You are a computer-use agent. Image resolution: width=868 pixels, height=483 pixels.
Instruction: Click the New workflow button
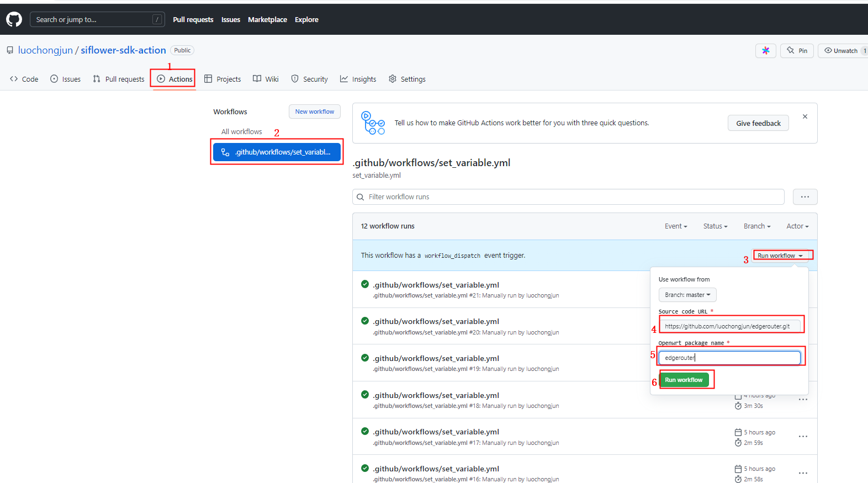click(315, 112)
